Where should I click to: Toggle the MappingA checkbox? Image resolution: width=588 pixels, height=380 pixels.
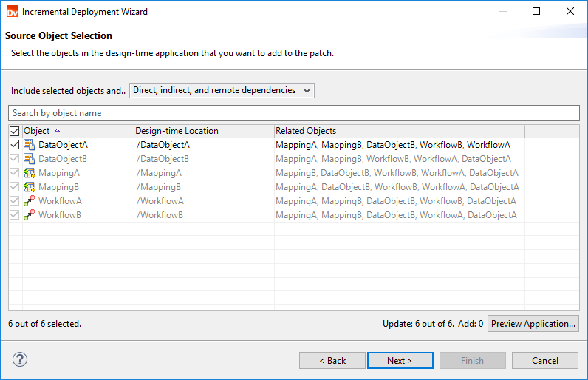click(14, 173)
